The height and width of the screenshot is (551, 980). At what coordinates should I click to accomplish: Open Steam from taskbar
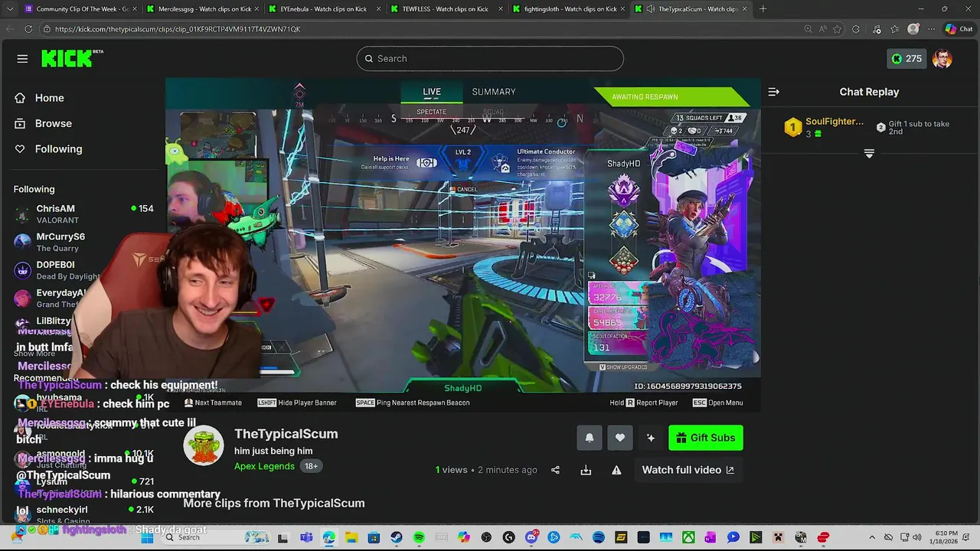pyautogui.click(x=396, y=537)
